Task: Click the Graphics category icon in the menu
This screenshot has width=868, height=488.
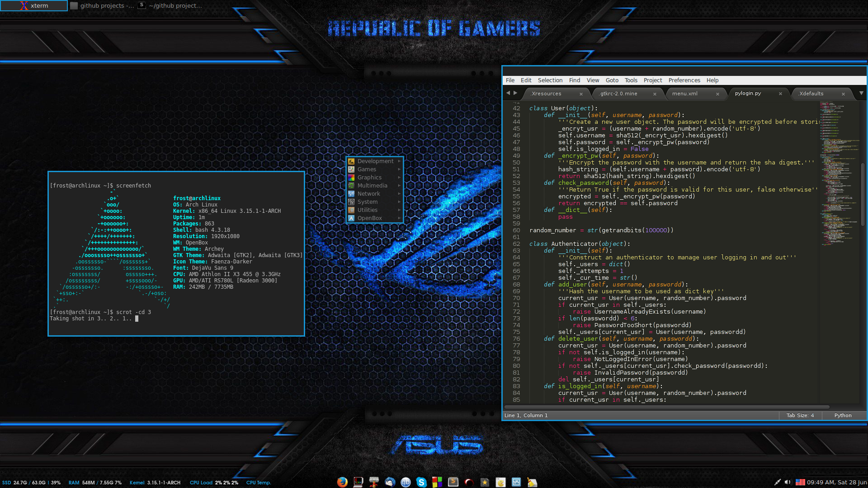Action: click(351, 178)
